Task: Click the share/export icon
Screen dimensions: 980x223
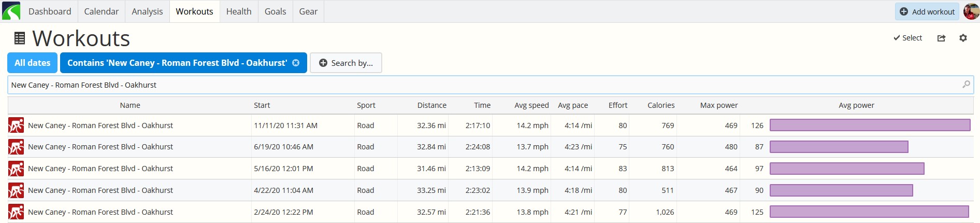Action: pos(941,38)
